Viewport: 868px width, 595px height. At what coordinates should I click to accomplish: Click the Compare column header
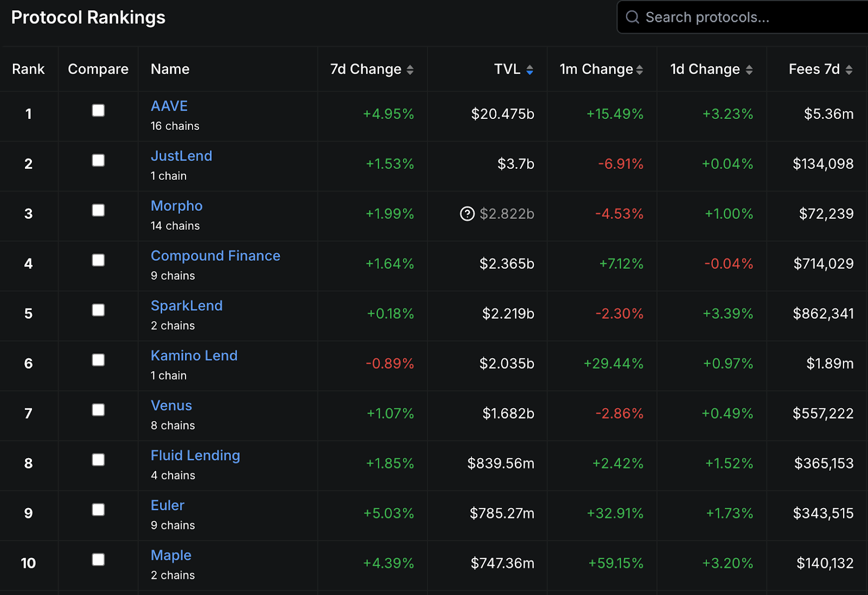98,69
